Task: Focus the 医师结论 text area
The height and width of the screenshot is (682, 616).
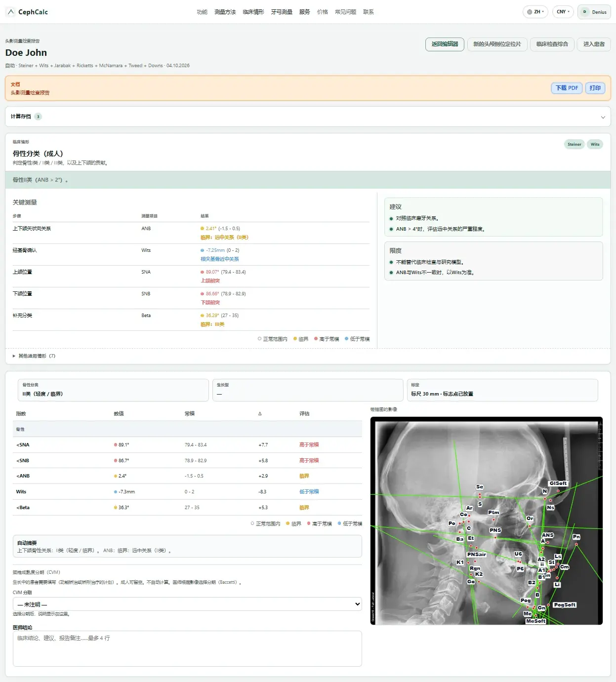Action: (x=187, y=649)
